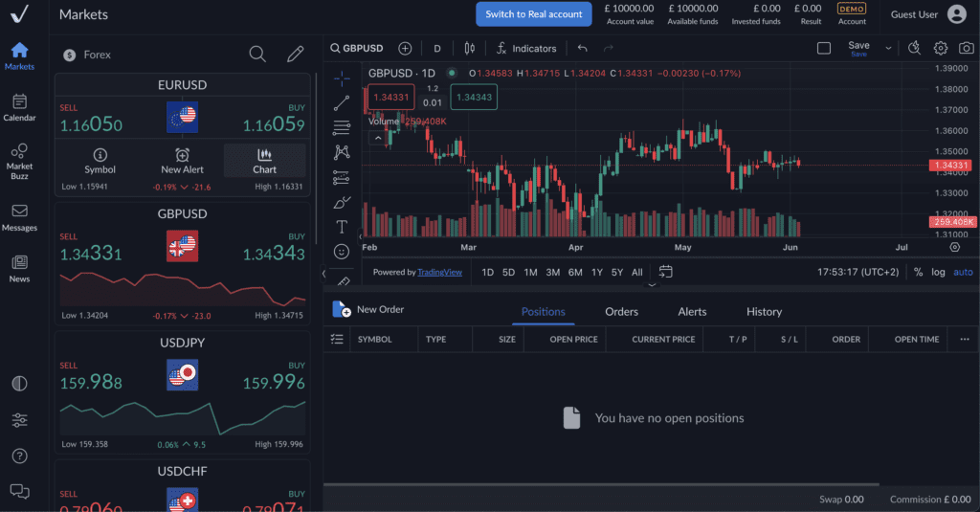
Task: Open timezone 17:53:17 (UTC+2) menu
Action: tap(857, 272)
